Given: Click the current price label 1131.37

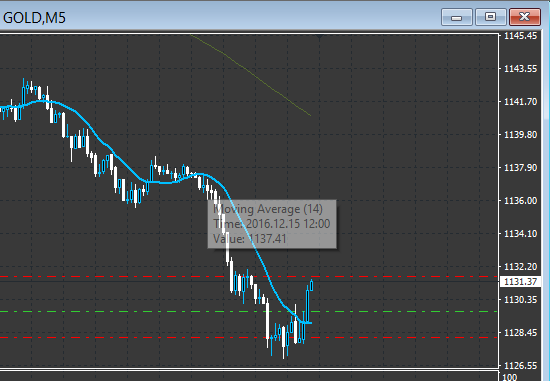Looking at the screenshot, I should pos(520,282).
